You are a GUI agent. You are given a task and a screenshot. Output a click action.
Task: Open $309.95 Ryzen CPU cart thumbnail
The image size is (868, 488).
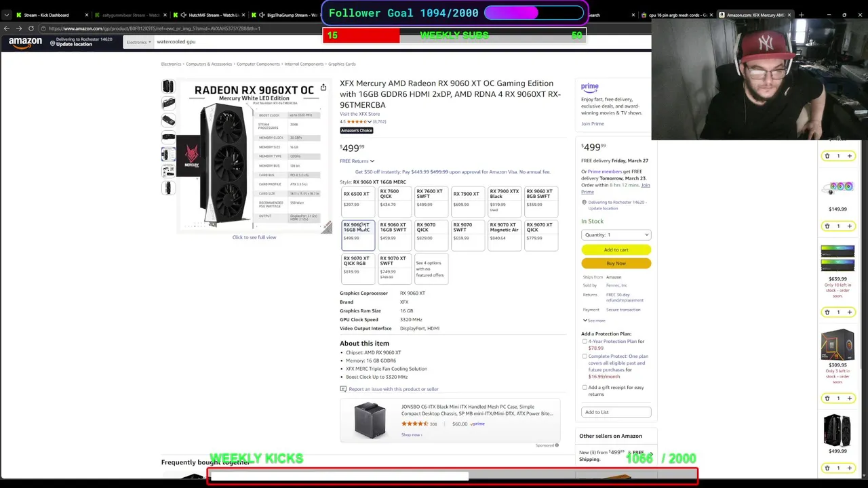pos(837,344)
